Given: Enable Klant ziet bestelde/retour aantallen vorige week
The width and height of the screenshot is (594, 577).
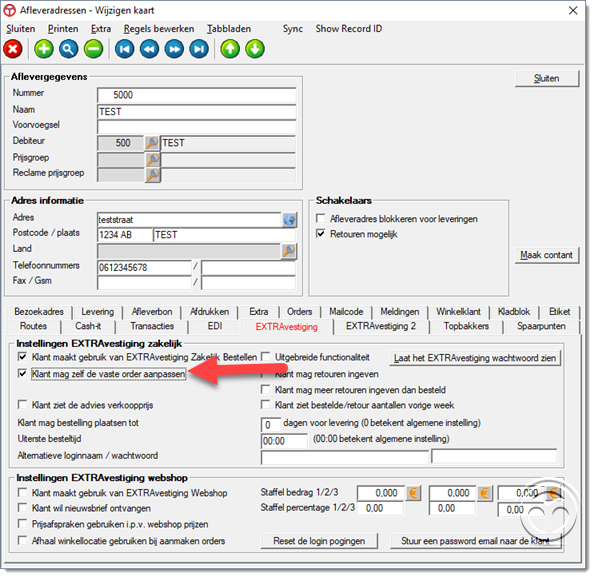Looking at the screenshot, I should point(266,405).
